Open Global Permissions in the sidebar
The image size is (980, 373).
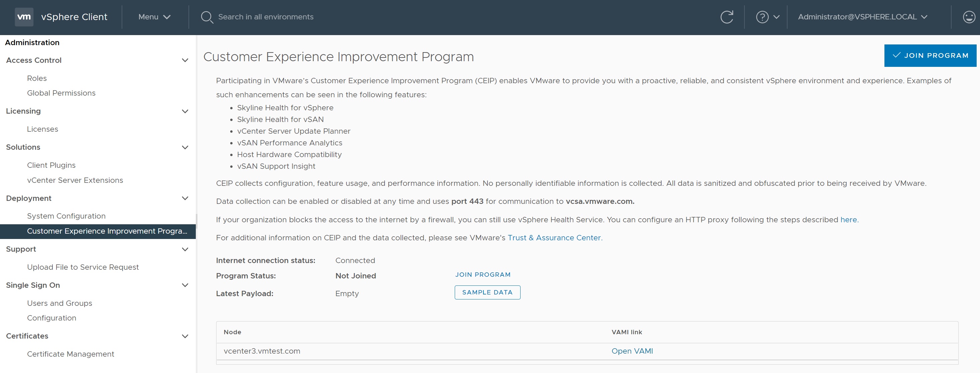click(x=61, y=93)
